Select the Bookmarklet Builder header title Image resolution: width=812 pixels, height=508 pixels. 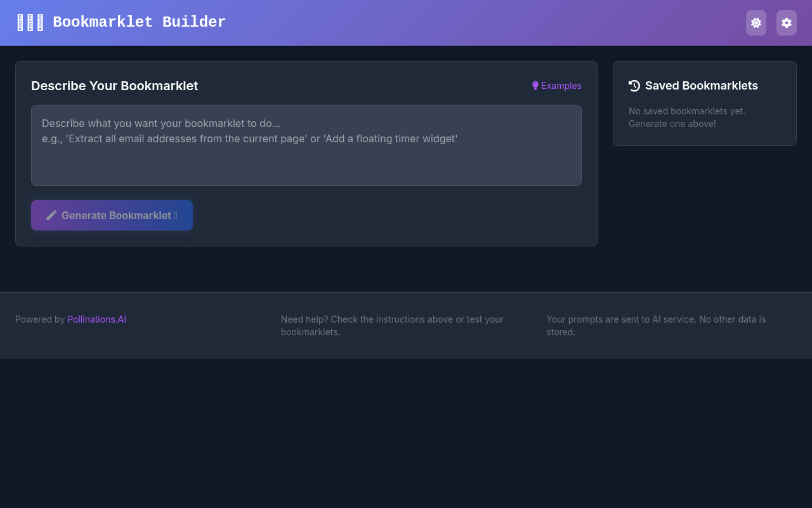[140, 22]
